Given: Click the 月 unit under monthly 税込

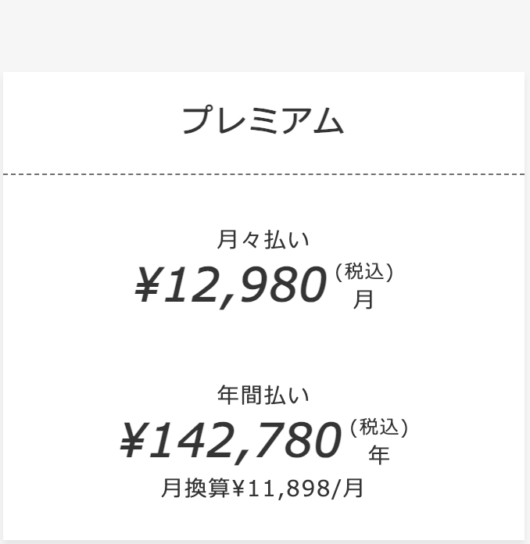Looking at the screenshot, I should tap(364, 299).
